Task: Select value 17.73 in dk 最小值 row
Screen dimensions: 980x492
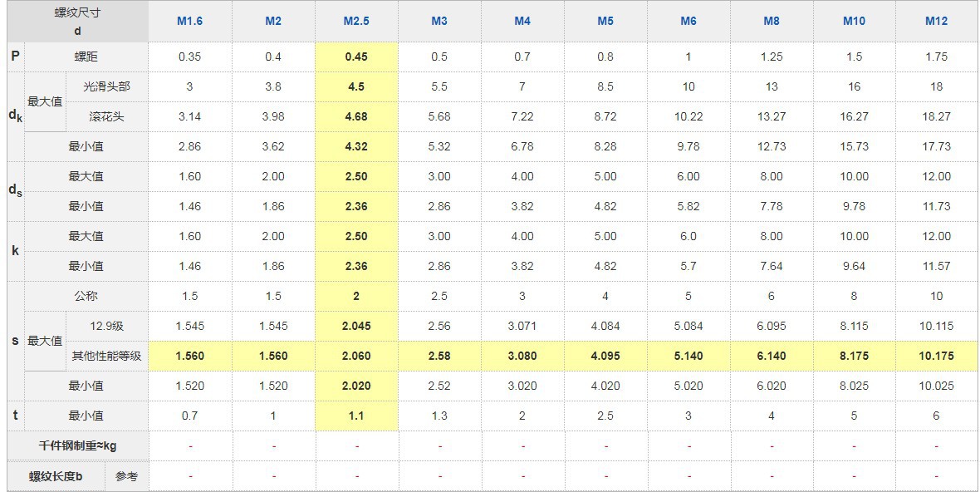Action: (936, 146)
